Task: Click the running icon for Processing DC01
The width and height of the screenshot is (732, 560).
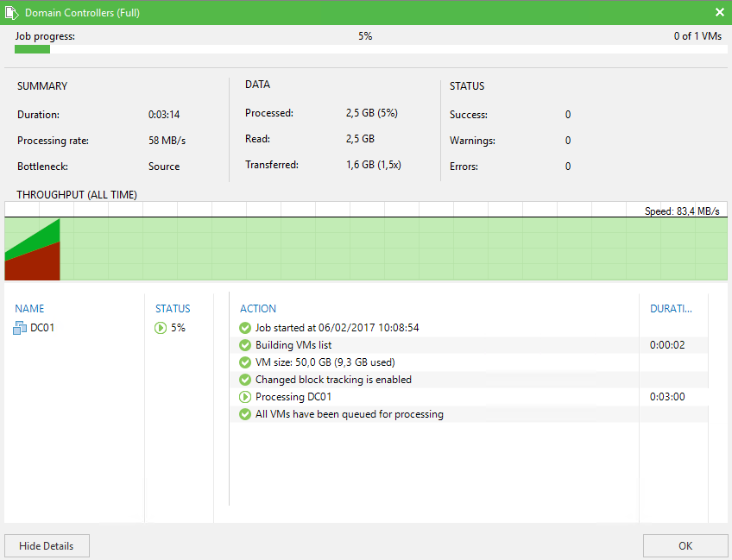Action: [x=245, y=397]
